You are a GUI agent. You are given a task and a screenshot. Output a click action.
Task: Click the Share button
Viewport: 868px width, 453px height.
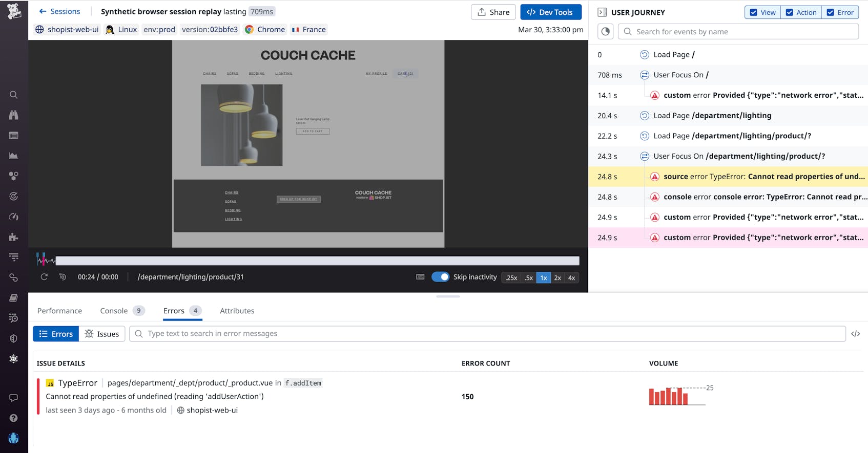point(493,12)
